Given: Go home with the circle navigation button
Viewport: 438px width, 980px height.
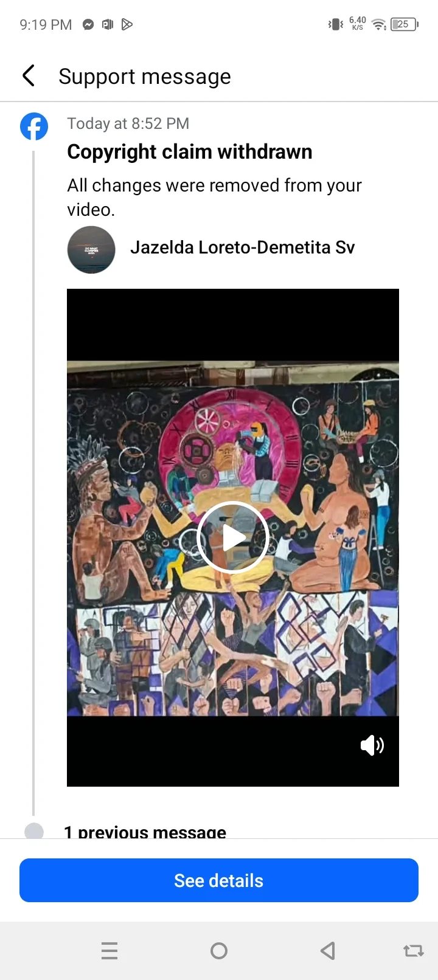Looking at the screenshot, I should 219,950.
